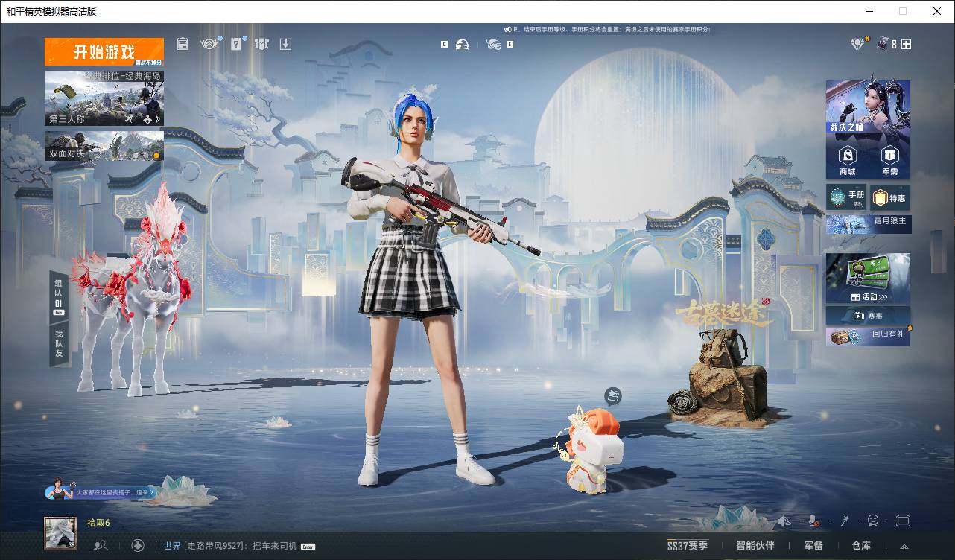Close the 和平精英模拟器 window
955x560 pixels.
point(937,11)
